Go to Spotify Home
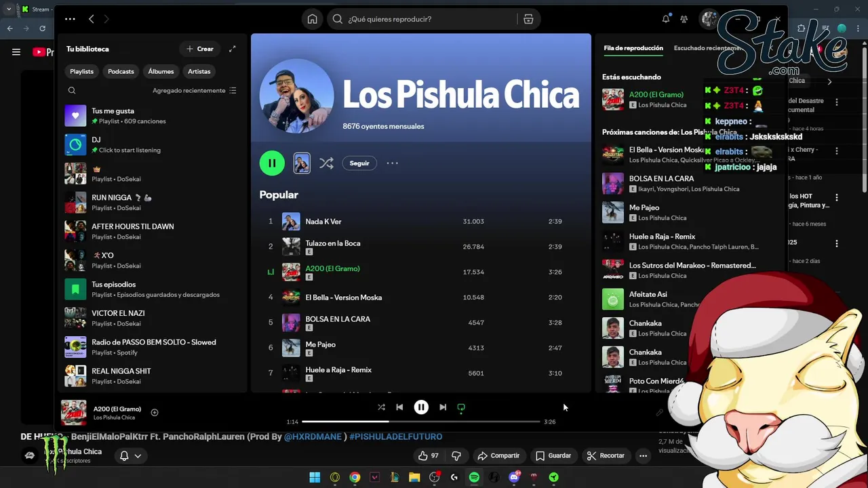This screenshot has width=868, height=488. (312, 19)
